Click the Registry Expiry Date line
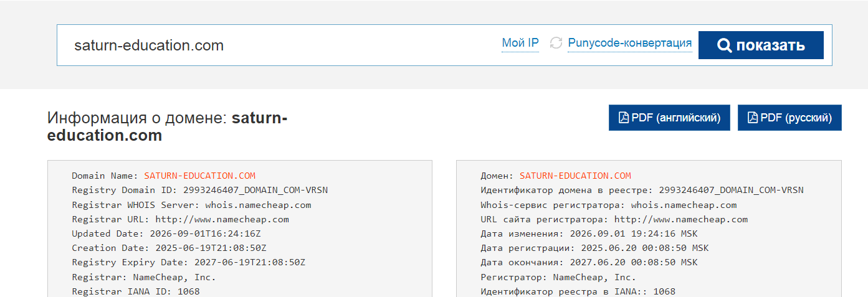868x297 pixels. pos(188,262)
